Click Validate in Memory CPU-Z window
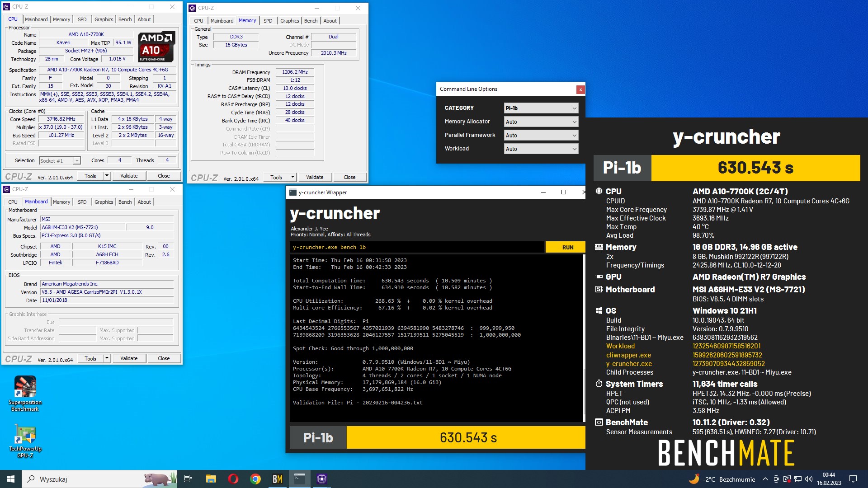The image size is (868, 488). (x=315, y=177)
